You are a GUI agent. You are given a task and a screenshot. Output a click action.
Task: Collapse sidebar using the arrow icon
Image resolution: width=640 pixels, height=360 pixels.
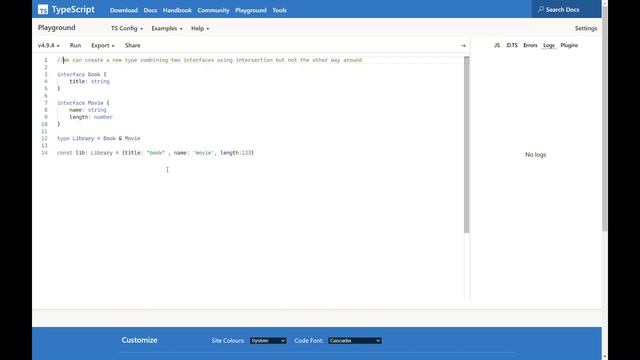coord(463,46)
